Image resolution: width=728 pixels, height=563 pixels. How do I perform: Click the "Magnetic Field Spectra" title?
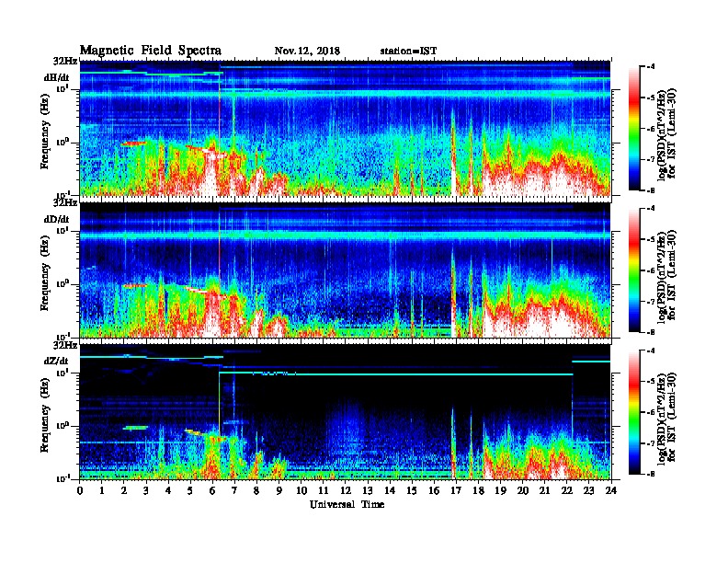[151, 51]
